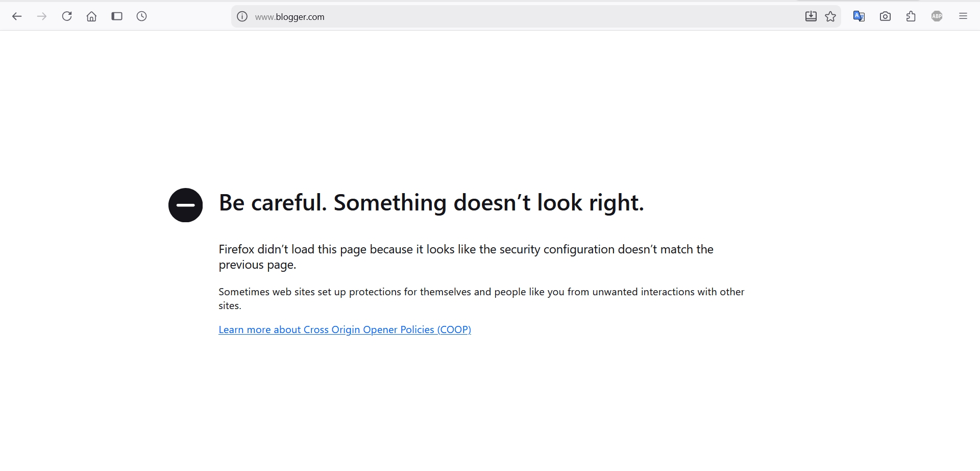Click the download icon in address bar
Image resolution: width=980 pixels, height=471 pixels.
click(811, 16)
